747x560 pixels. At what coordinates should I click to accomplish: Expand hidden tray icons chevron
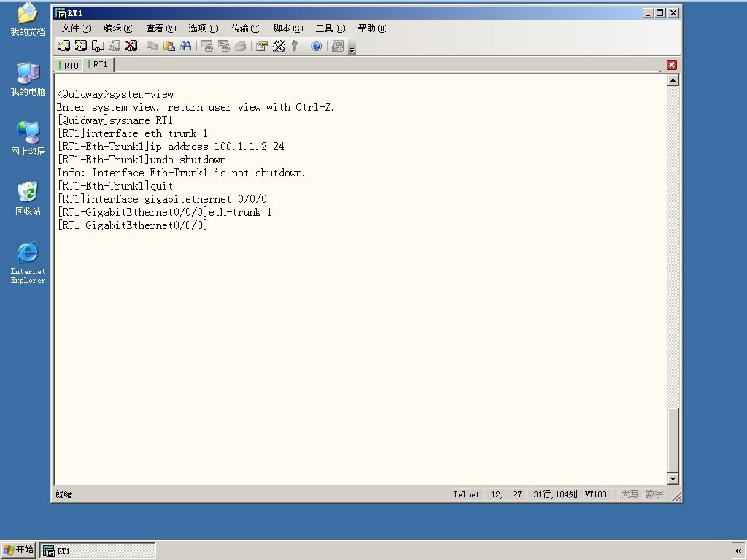click(x=738, y=551)
